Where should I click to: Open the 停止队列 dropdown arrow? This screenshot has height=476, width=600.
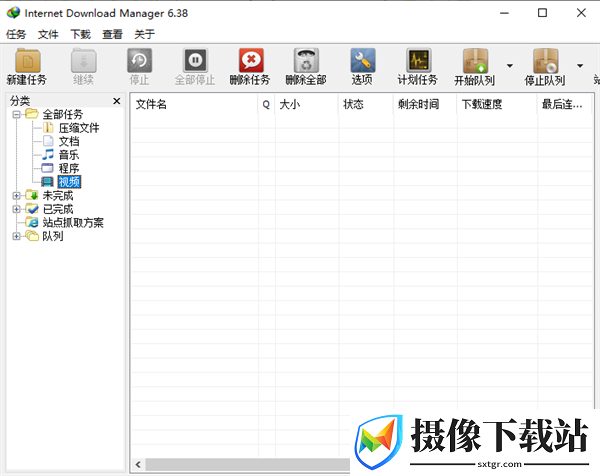[580, 66]
